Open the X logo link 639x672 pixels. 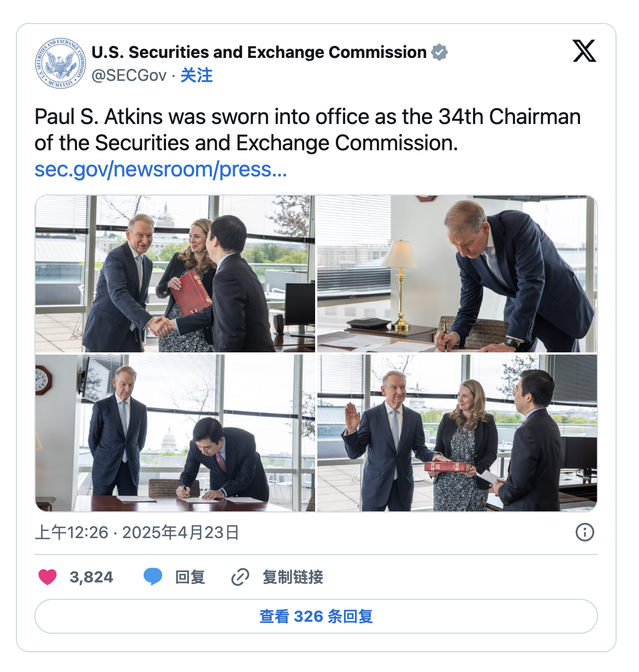pos(584,51)
